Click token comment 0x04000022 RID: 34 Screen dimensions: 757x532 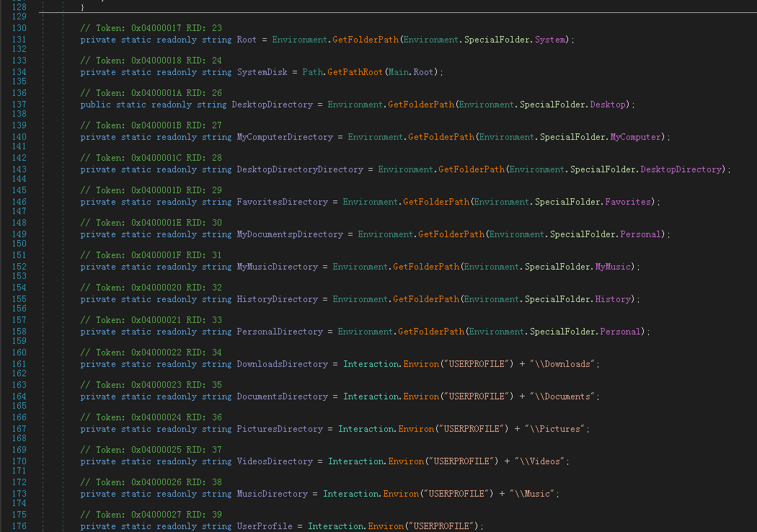click(151, 353)
